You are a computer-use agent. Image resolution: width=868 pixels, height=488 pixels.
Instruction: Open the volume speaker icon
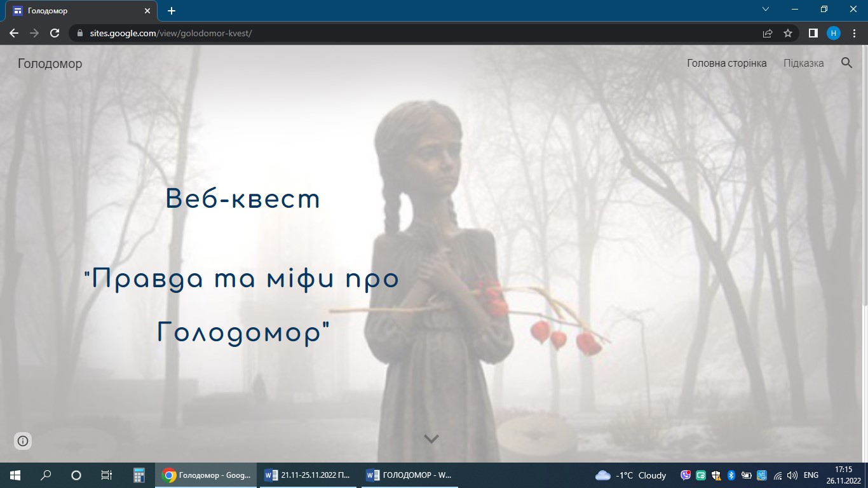(792, 475)
